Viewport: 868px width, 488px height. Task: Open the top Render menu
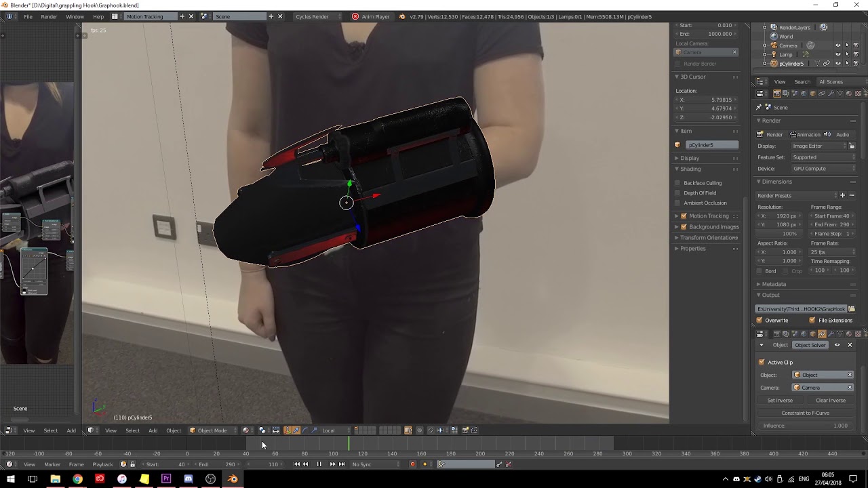point(49,16)
